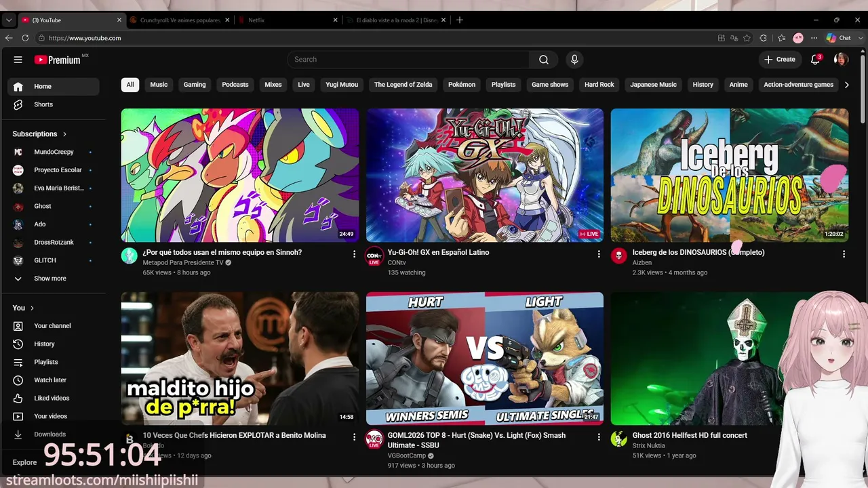868x488 pixels.
Task: Open the Strix Nuktia channel avatar
Action: click(618, 439)
